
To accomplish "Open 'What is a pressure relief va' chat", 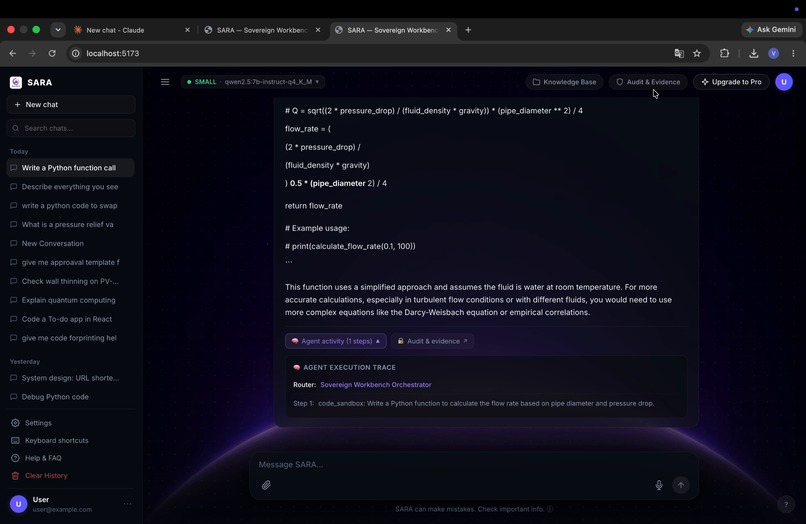I will coord(71,225).
